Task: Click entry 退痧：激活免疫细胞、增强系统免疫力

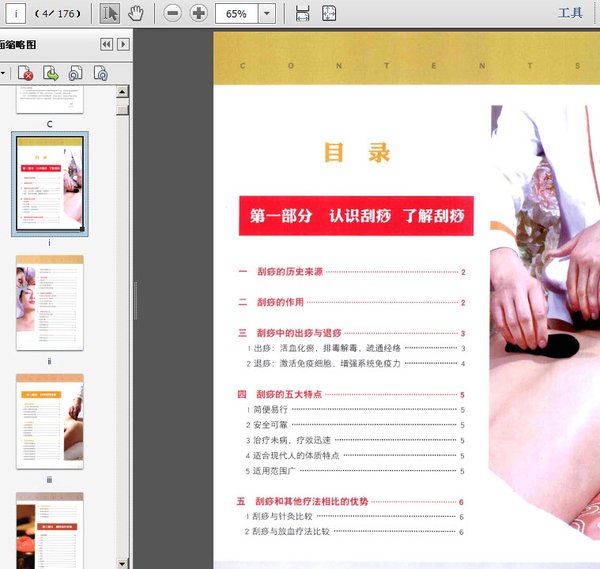Action: point(327,364)
